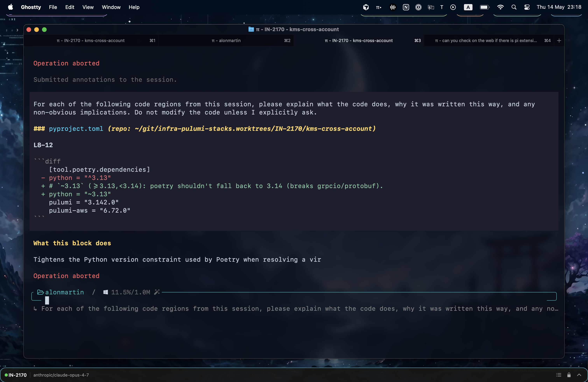
Task: Click the added line python = "~3.13"
Action: tap(76, 194)
